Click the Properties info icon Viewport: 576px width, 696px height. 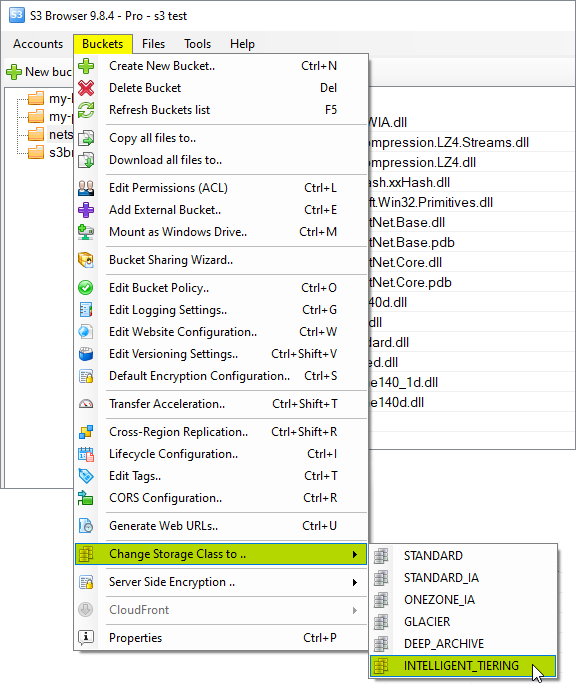pos(86,638)
